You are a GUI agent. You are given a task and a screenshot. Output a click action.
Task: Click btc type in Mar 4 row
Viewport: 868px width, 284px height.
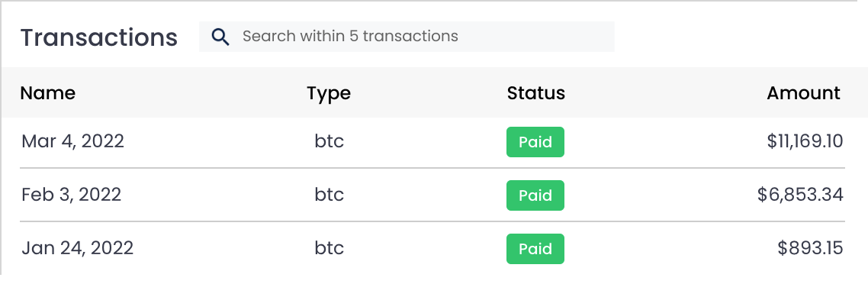tap(330, 141)
